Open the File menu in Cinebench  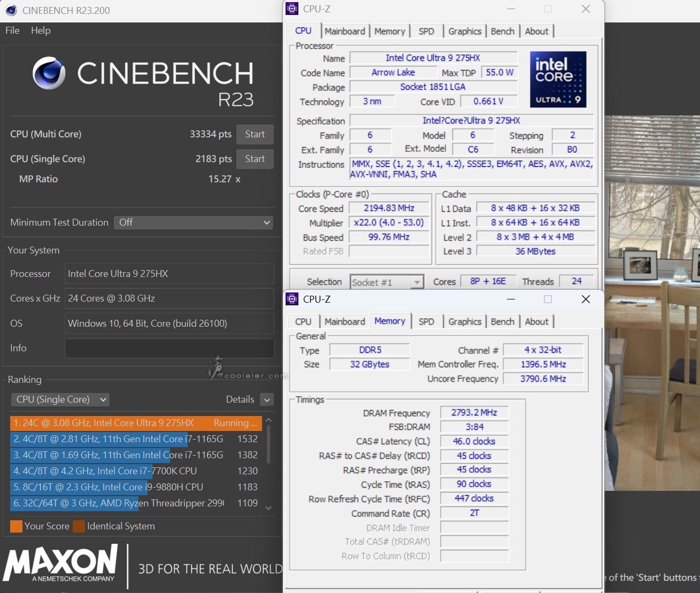coord(12,30)
